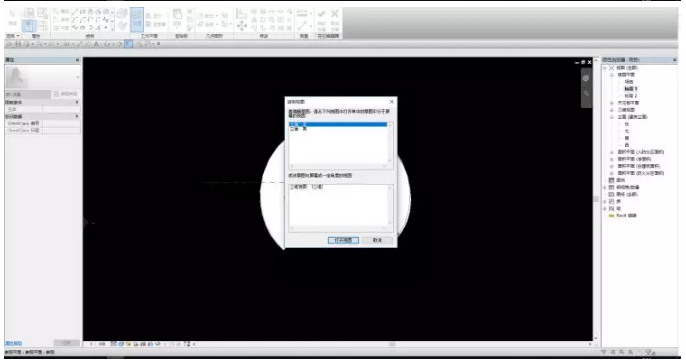Expand the 天花板平面 node
The width and height of the screenshot is (686, 364).
coord(612,103)
